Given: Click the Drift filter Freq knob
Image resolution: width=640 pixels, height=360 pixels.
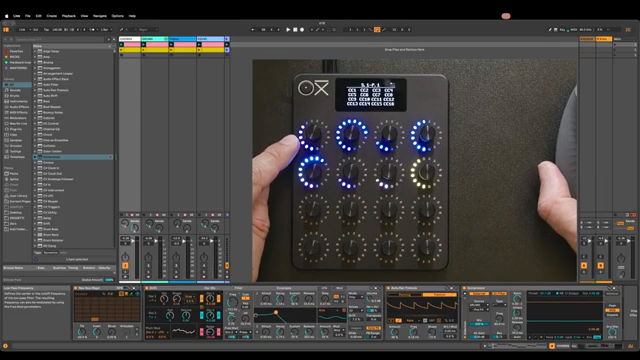Looking at the screenshot, I should [232, 302].
